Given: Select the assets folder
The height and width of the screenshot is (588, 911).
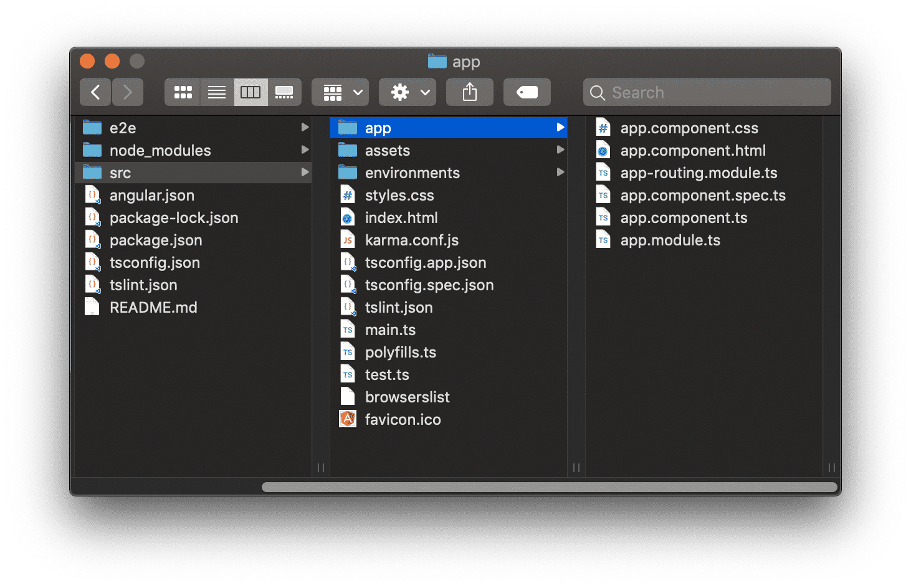Looking at the screenshot, I should click(387, 151).
